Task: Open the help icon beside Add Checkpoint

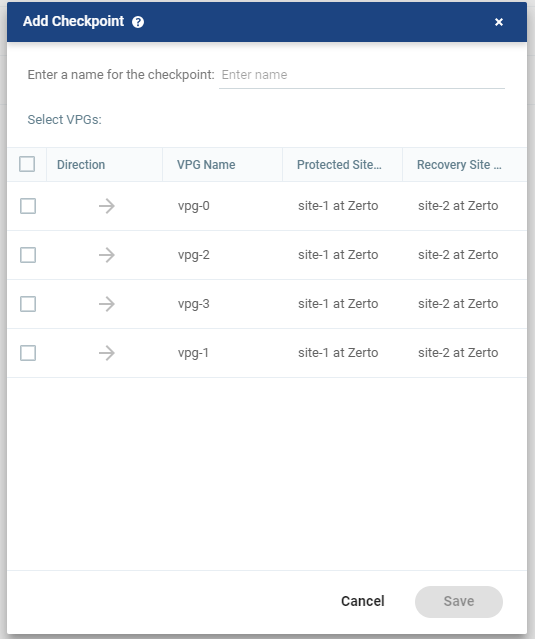Action: point(138,22)
